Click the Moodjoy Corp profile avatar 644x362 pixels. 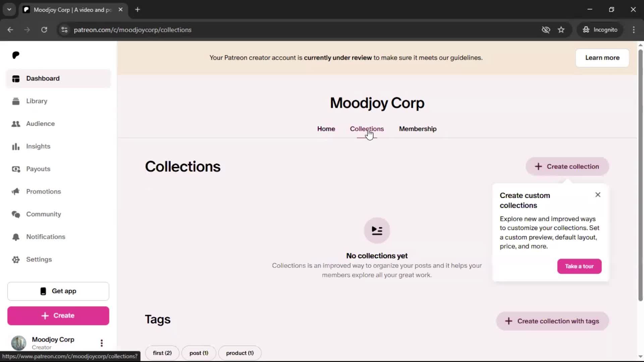pyautogui.click(x=19, y=343)
